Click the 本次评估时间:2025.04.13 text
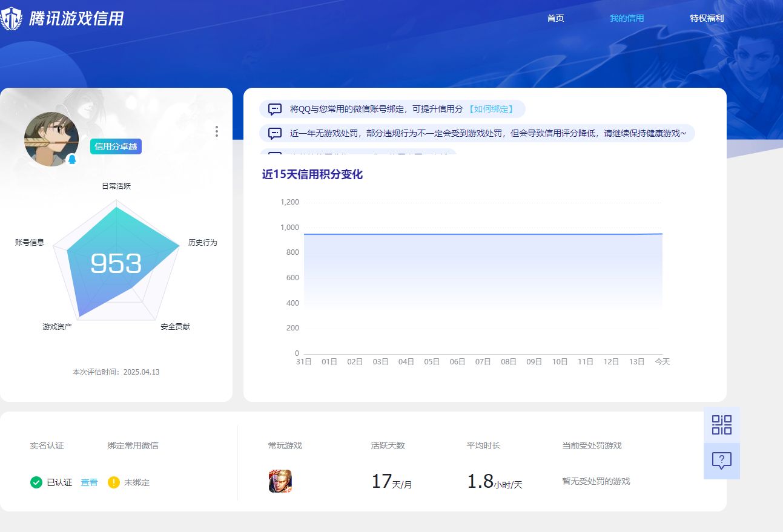 (116, 372)
